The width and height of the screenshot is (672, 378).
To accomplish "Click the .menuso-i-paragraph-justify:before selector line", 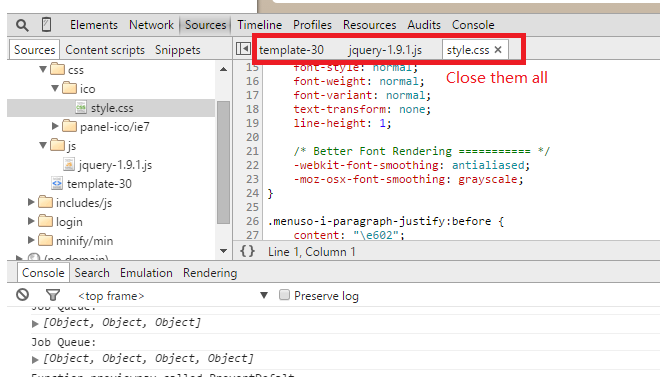I will click(x=385, y=221).
